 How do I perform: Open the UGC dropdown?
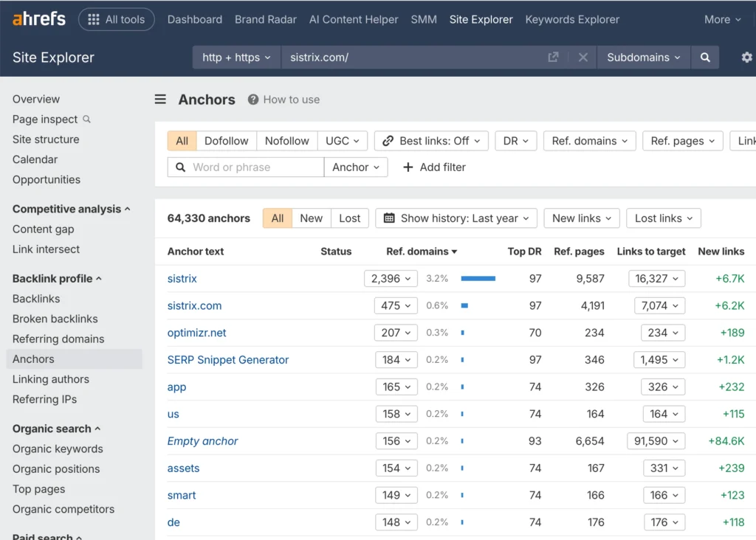click(x=343, y=141)
